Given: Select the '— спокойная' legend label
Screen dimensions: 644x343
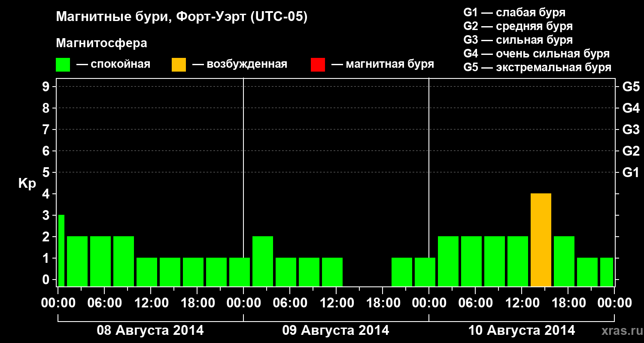Looking at the screenshot, I should tap(113, 65).
